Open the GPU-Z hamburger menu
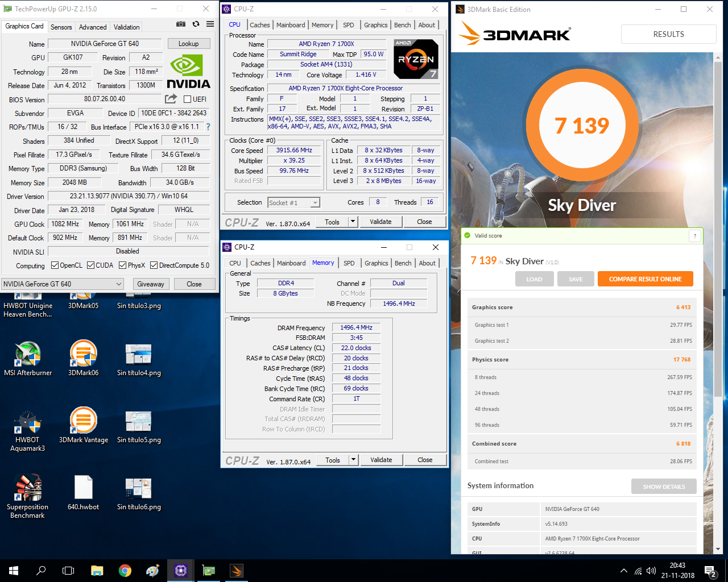Screen dimensions: 728x582 click(210, 24)
